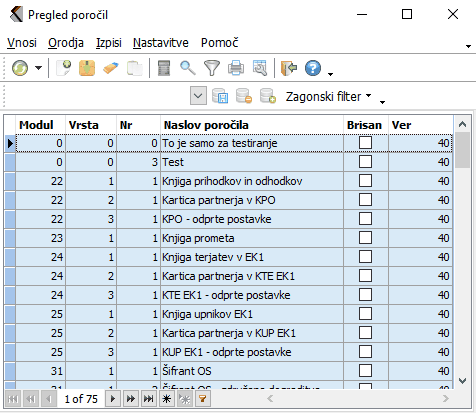Screen dimensions: 476x413
Task: Open the Orodja menu
Action: [66, 43]
